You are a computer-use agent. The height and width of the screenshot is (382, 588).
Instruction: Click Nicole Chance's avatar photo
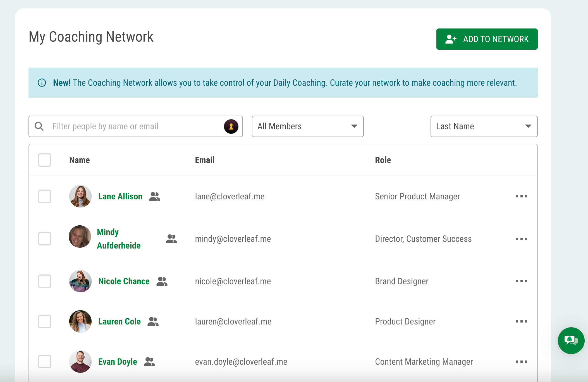(x=80, y=281)
